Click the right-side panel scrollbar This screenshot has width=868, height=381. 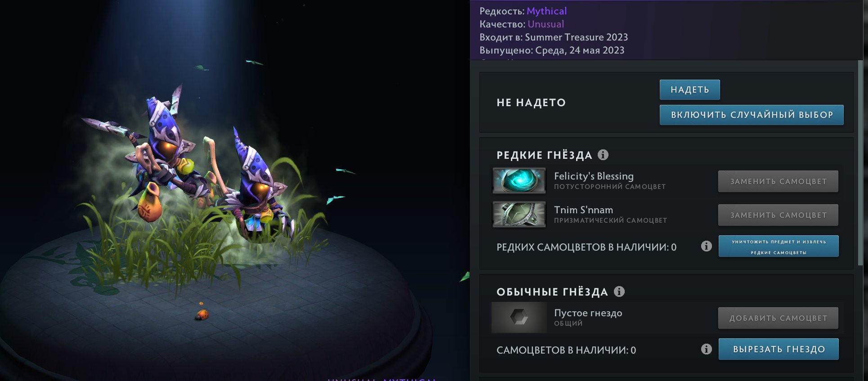pos(860,162)
